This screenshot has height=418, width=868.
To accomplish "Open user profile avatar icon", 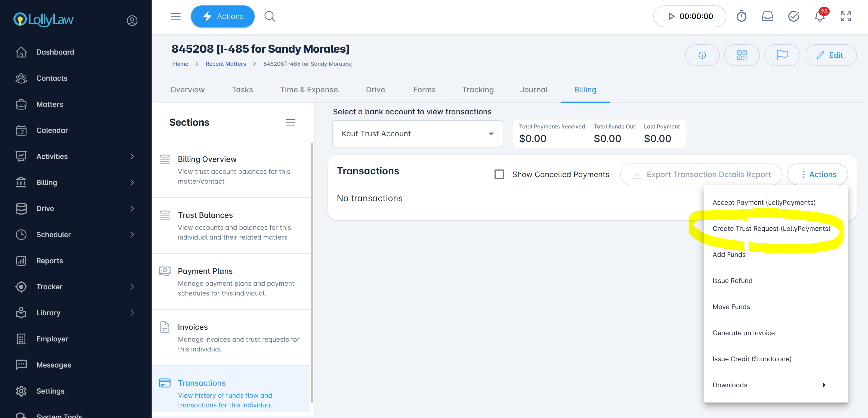I will (132, 21).
